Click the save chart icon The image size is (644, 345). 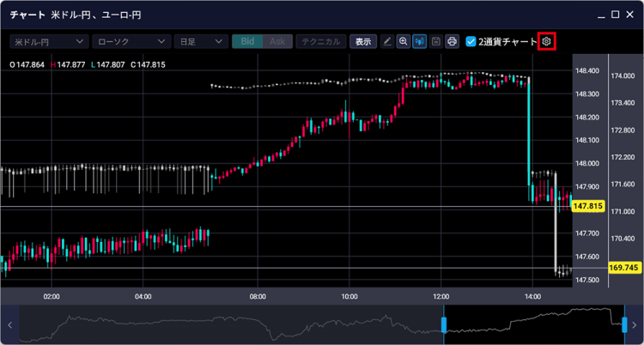click(x=436, y=41)
